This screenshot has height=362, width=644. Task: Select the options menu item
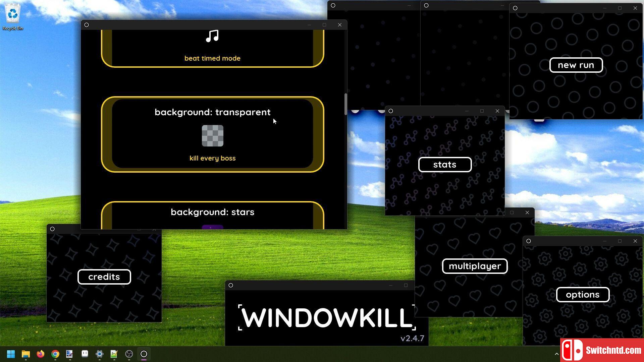pos(583,294)
